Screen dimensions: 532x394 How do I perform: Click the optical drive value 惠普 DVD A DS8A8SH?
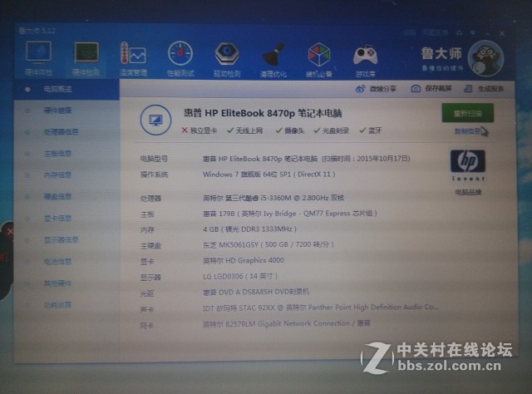[x=256, y=292]
